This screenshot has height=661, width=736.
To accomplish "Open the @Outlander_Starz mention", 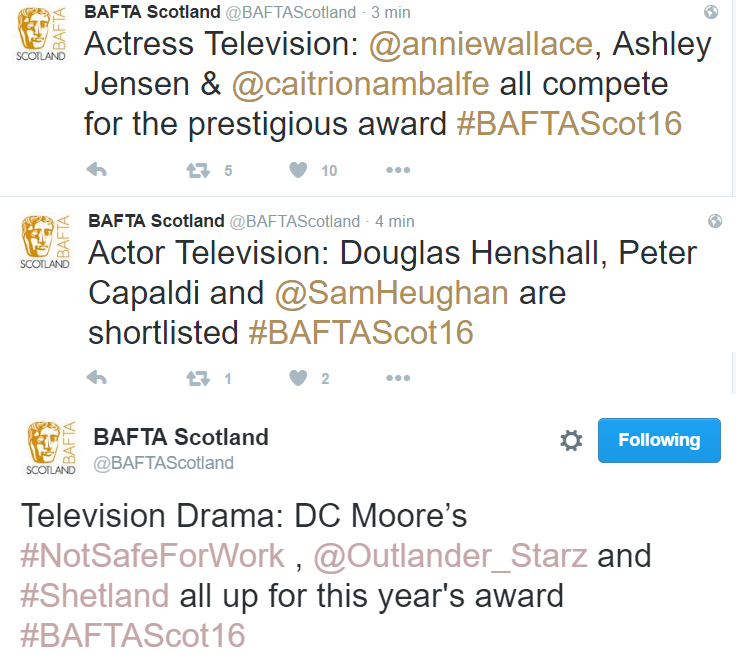I will [451, 556].
